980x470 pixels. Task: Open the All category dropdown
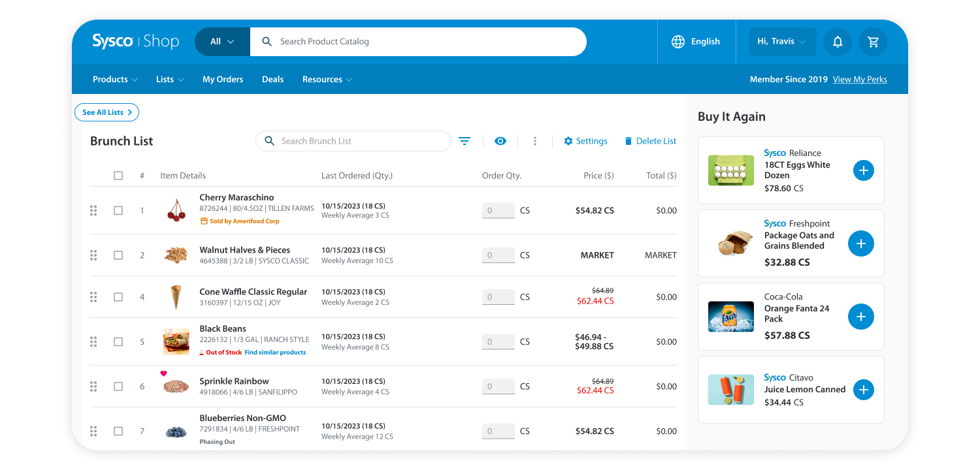tap(222, 42)
